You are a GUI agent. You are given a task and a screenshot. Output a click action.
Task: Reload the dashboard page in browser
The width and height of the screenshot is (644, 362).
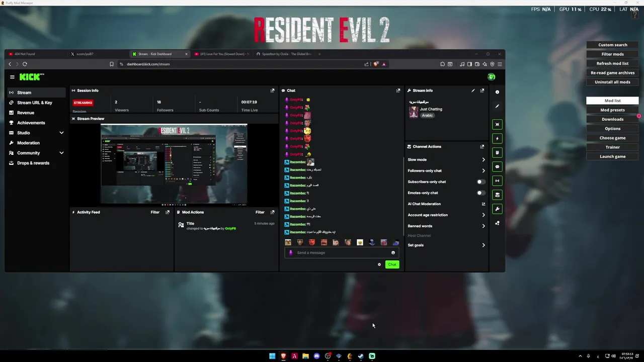(x=25, y=64)
